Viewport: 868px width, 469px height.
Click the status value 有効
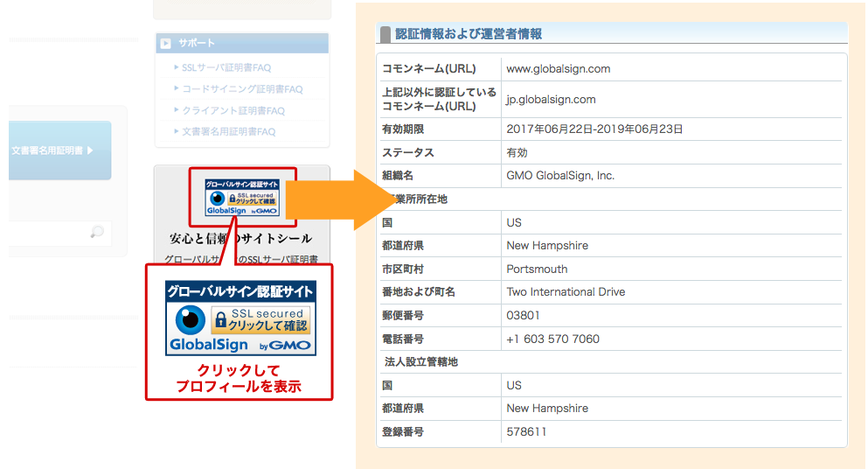[517, 152]
